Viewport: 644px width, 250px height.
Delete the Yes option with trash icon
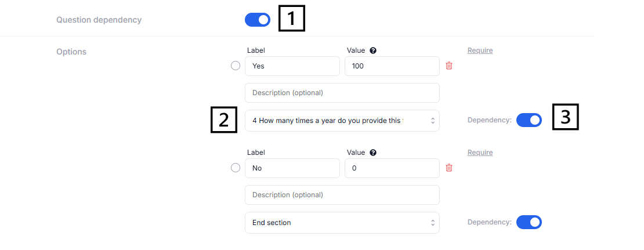click(x=449, y=66)
